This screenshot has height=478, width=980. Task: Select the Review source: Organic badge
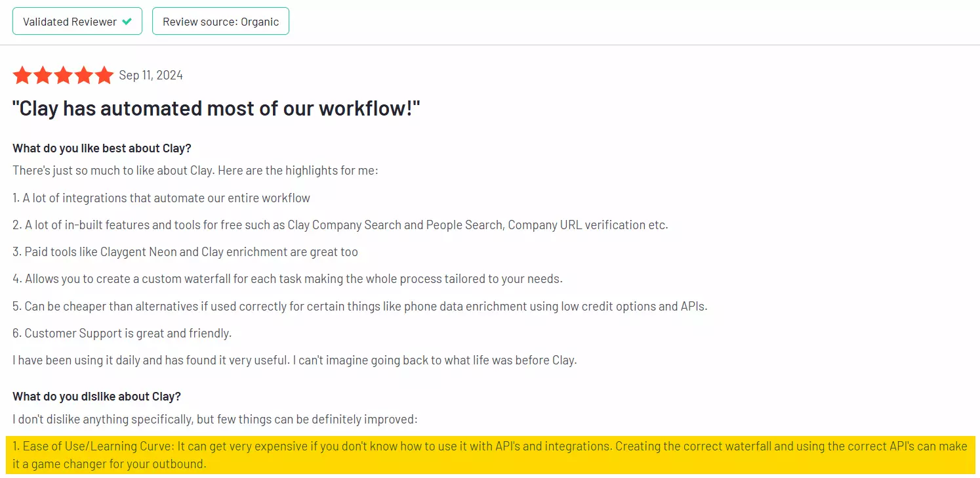220,22
